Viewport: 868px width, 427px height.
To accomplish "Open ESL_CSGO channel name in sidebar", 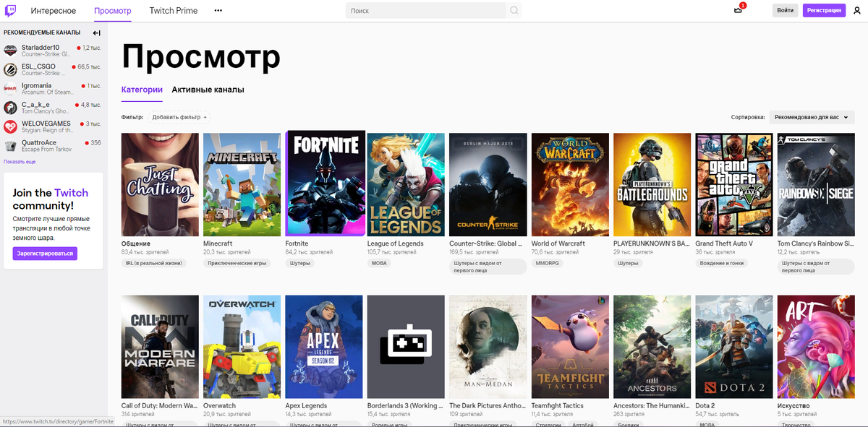I will 38,66.
